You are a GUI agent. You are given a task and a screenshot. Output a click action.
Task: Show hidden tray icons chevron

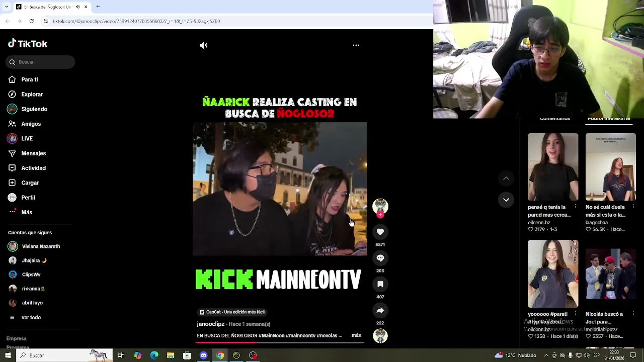point(546,355)
